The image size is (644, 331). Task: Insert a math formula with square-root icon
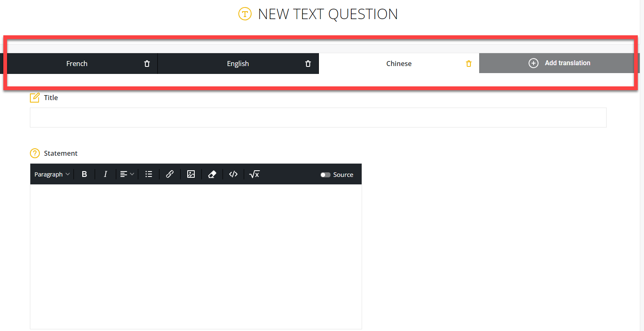click(x=254, y=174)
